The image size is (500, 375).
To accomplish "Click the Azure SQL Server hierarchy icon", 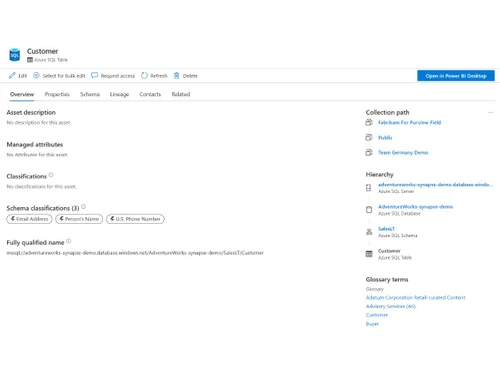I will point(368,188).
